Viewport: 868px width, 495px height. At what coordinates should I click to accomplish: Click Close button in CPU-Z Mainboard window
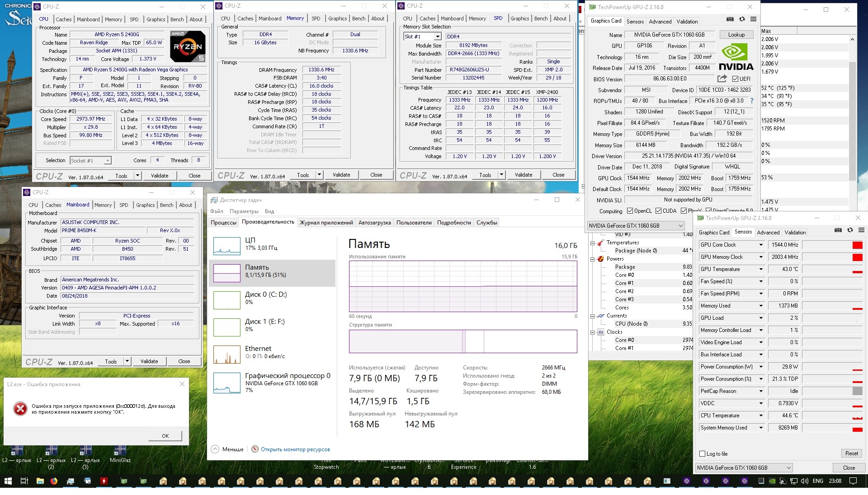184,361
